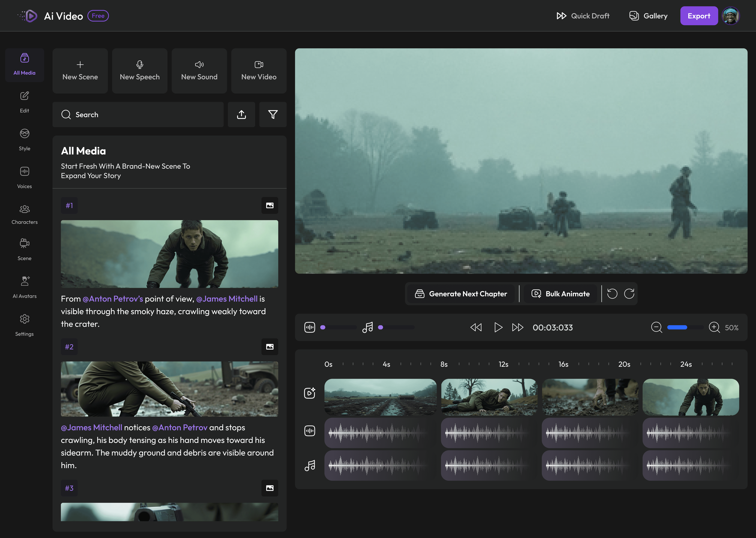Image resolution: width=756 pixels, height=538 pixels.
Task: Click the Bulk Animate button
Action: pos(561,294)
